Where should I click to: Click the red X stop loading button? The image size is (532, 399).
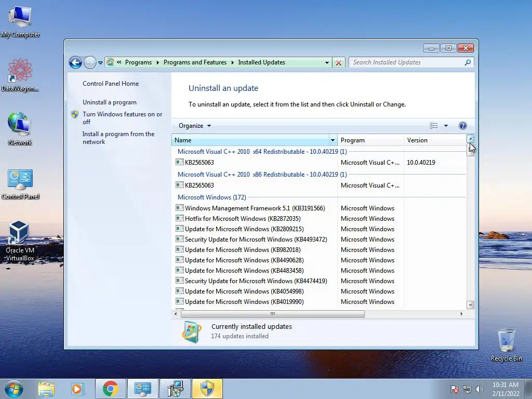[x=339, y=63]
